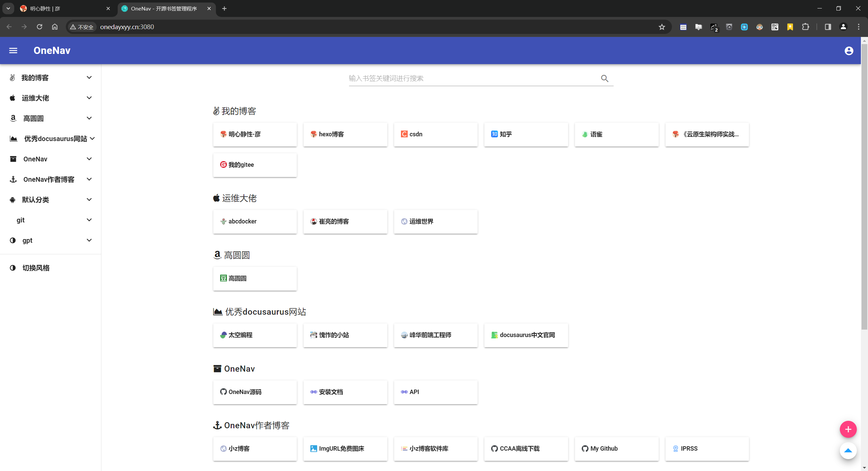Toggle 切换风格 to switch theme style
The width and height of the screenshot is (868, 471).
tap(36, 268)
